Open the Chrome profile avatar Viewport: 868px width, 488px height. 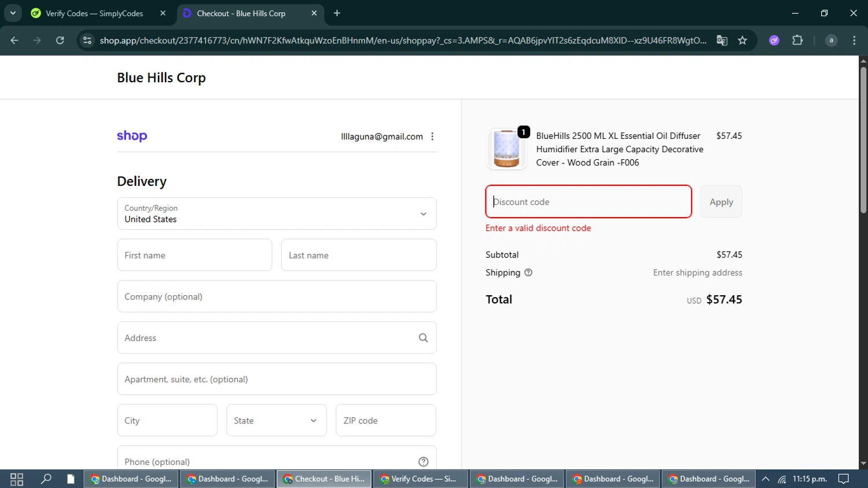[831, 41]
